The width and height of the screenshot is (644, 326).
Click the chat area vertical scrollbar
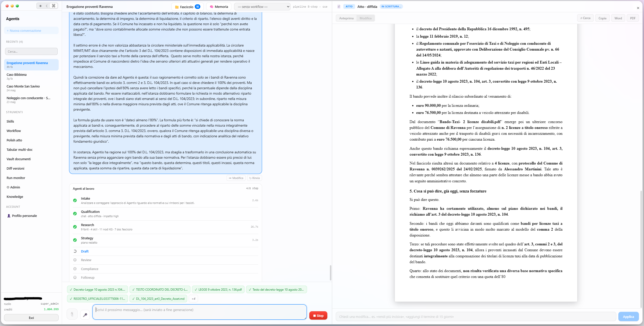(x=330, y=273)
